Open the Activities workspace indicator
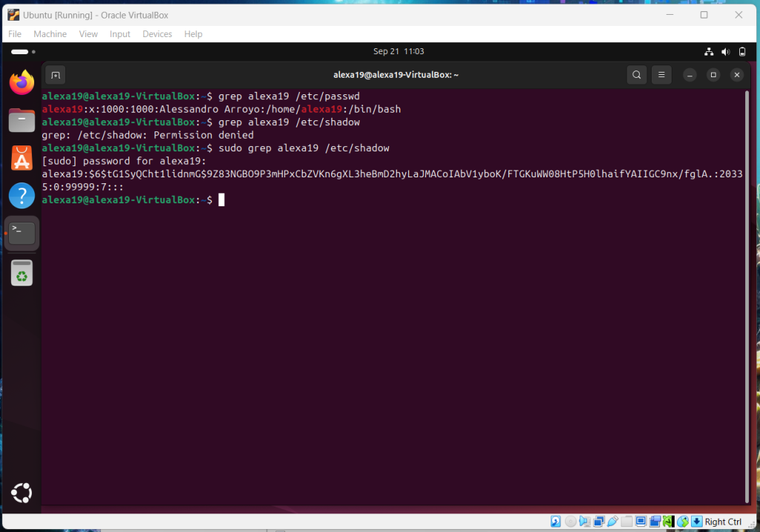Viewport: 760px width, 532px height. [x=19, y=52]
